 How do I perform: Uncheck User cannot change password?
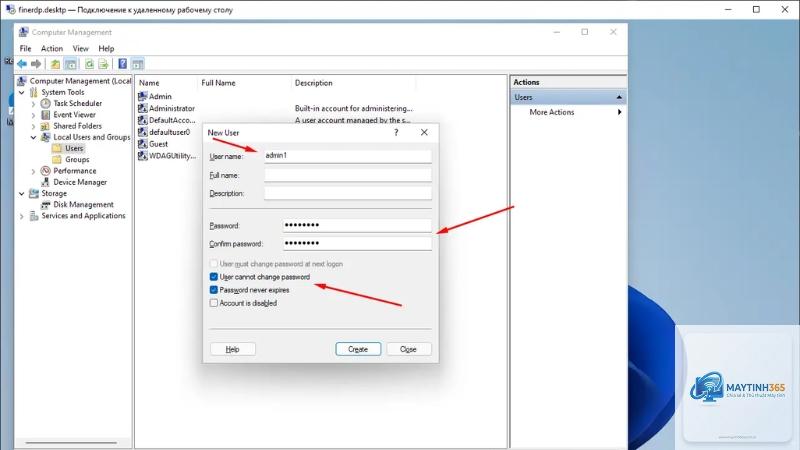point(214,277)
